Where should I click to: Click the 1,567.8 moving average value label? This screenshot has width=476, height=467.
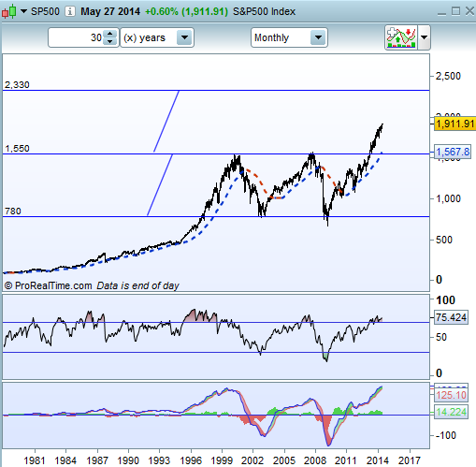point(453,152)
